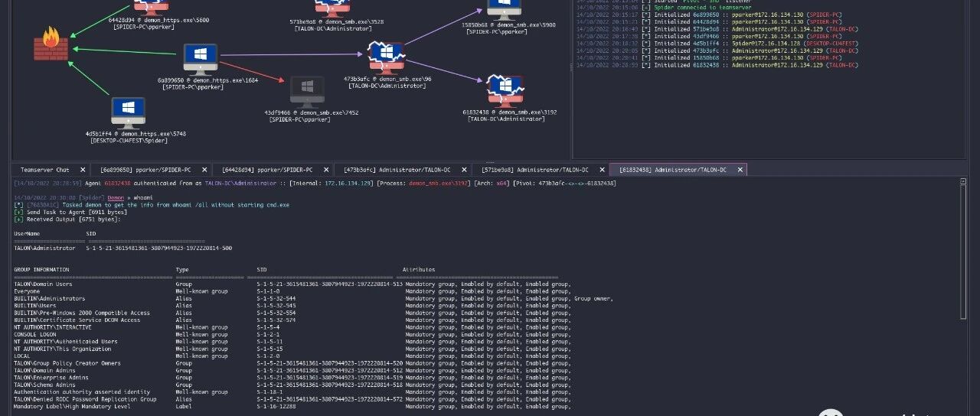Select agent 4d5b1ff4 computer node

pyautogui.click(x=129, y=112)
